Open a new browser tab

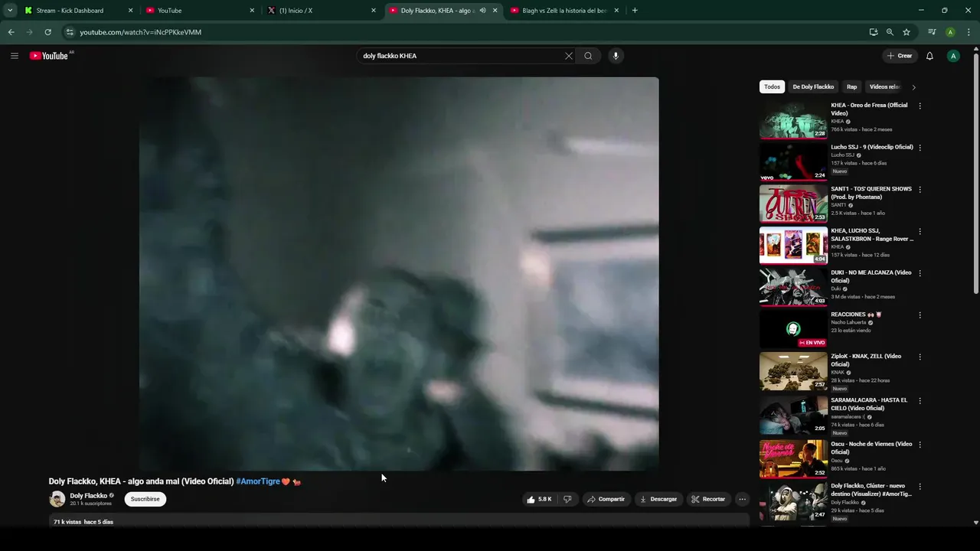635,11
